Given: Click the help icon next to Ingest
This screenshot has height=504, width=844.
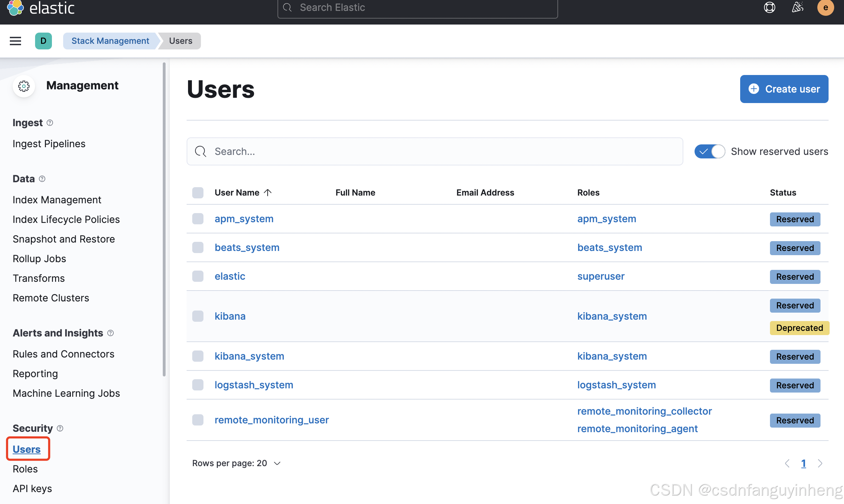Looking at the screenshot, I should click(50, 123).
